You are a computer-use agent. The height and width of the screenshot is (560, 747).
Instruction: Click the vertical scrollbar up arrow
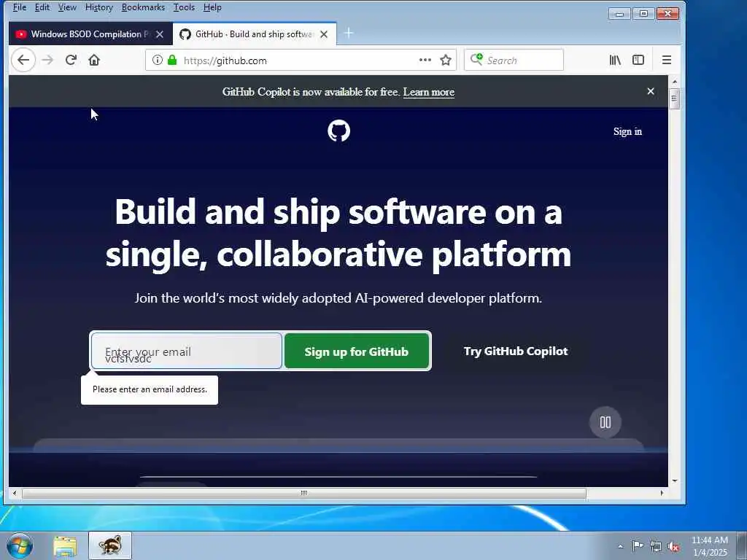coord(675,82)
